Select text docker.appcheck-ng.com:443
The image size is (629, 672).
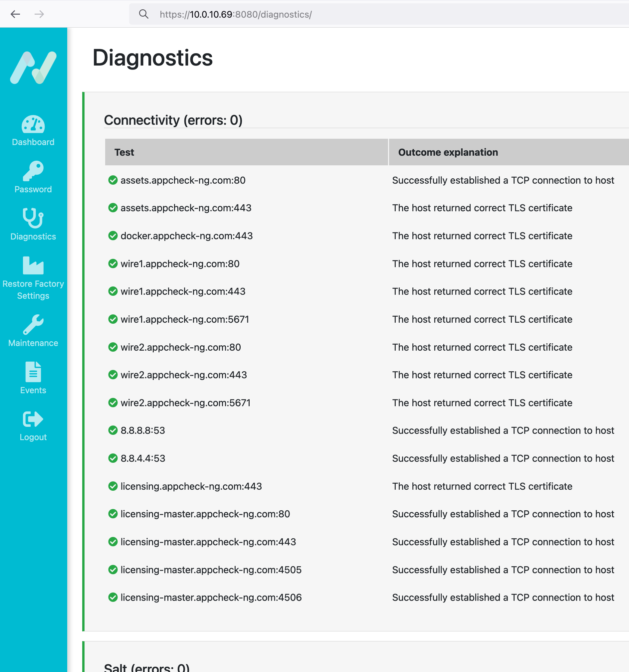(187, 236)
